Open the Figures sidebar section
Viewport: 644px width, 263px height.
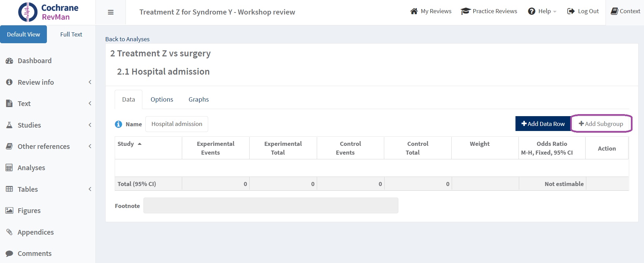pos(29,211)
